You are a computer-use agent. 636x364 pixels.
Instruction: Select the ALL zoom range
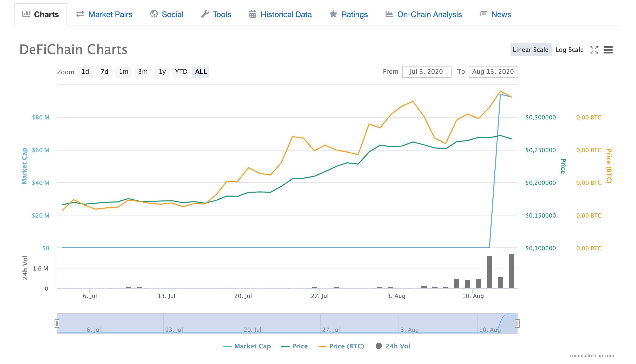pos(201,72)
